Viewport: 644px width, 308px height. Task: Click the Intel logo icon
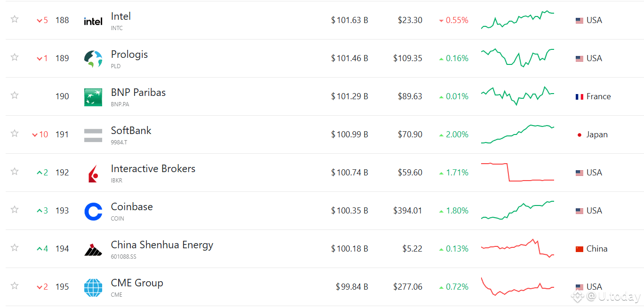pyautogui.click(x=93, y=21)
